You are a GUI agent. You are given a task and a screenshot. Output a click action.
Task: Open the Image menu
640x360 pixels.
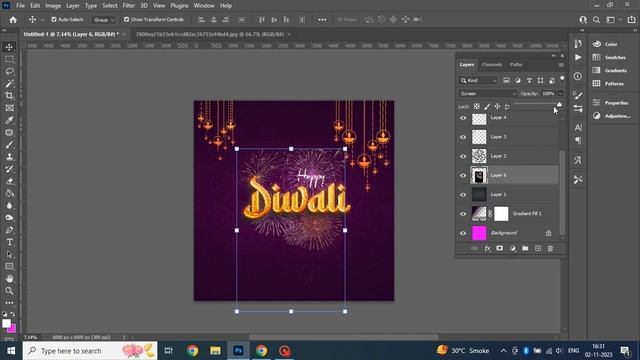pyautogui.click(x=53, y=6)
